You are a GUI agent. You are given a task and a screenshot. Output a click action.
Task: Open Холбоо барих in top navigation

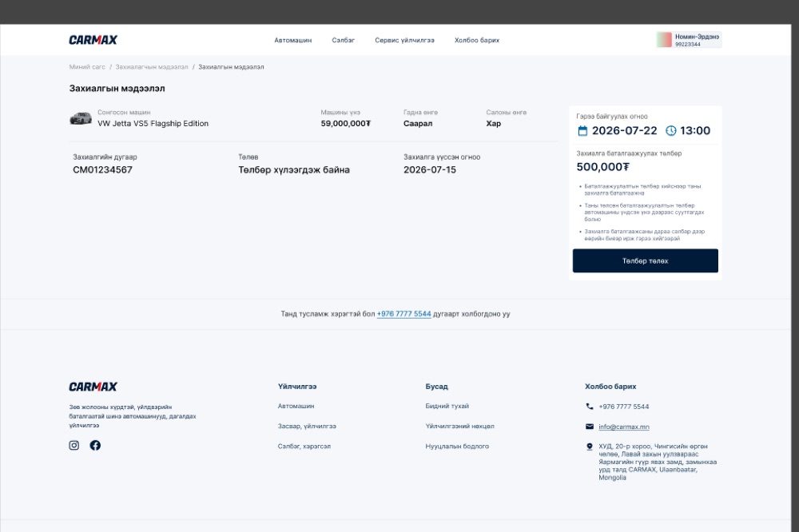(477, 40)
